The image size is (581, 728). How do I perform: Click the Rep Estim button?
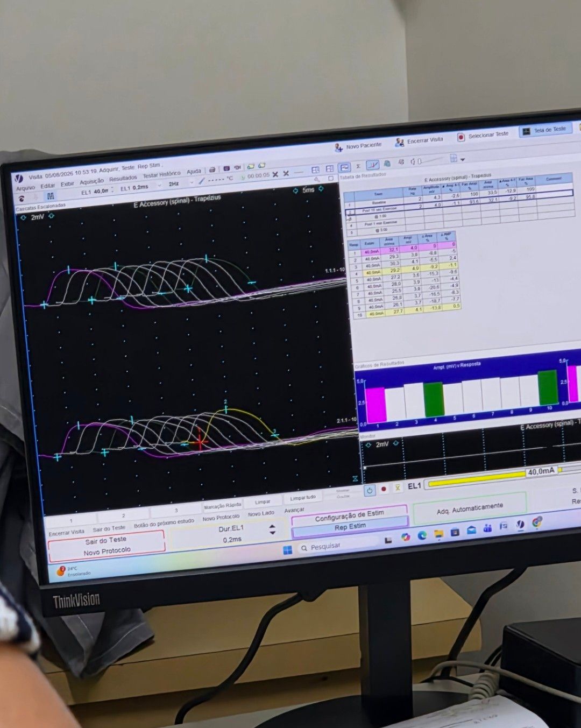(350, 527)
